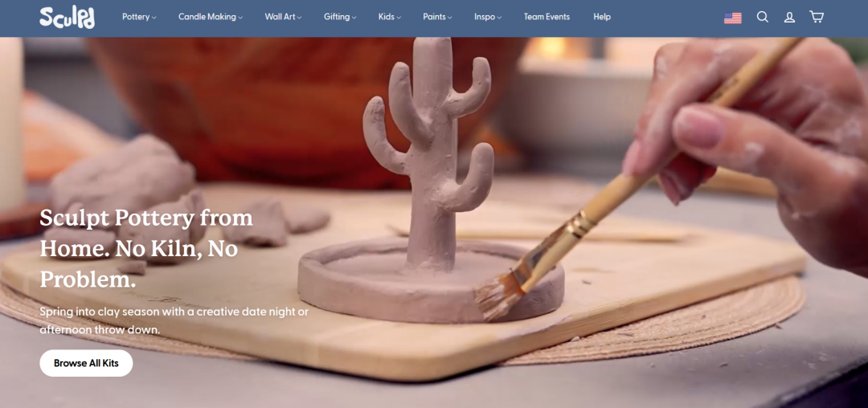Viewport: 868px width, 408px height.
Task: Open the Help menu item
Action: click(x=602, y=17)
